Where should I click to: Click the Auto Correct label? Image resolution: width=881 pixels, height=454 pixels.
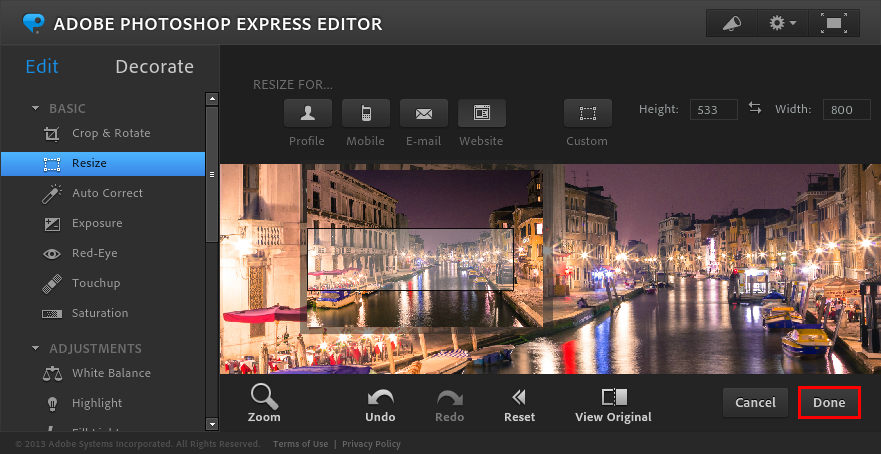[x=107, y=193]
